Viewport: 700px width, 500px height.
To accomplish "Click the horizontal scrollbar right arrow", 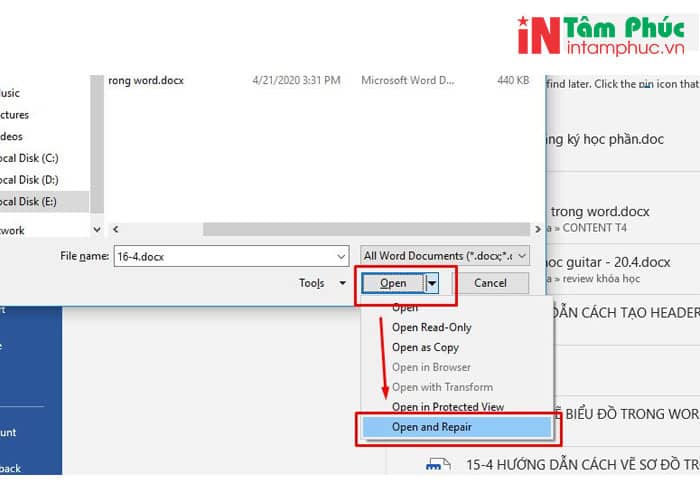I will coord(538,229).
